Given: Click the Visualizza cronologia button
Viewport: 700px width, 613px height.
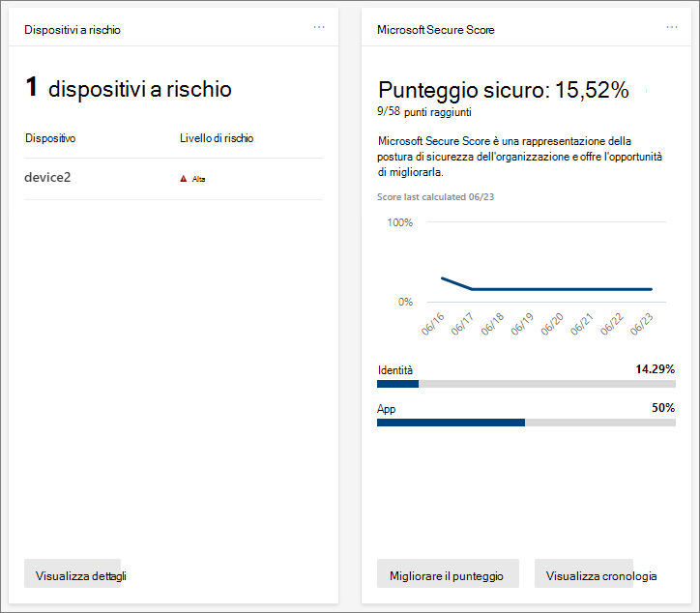Looking at the screenshot, I should [x=584, y=573].
